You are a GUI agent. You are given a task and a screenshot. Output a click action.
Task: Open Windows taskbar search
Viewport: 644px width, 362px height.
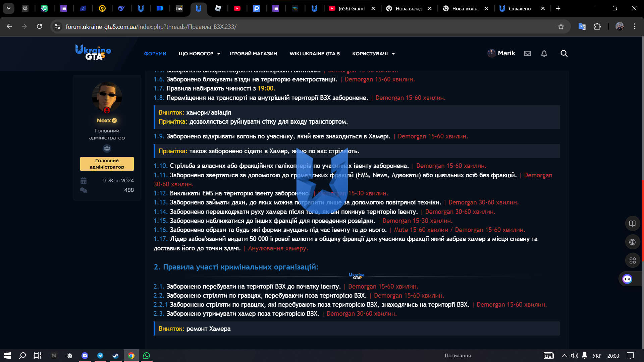click(x=22, y=355)
